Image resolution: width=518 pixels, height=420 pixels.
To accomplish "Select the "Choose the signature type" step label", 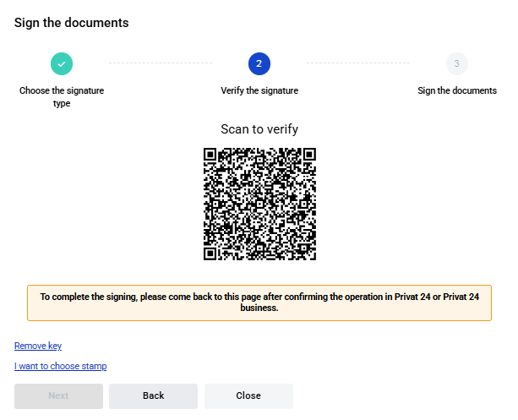I will (x=62, y=97).
